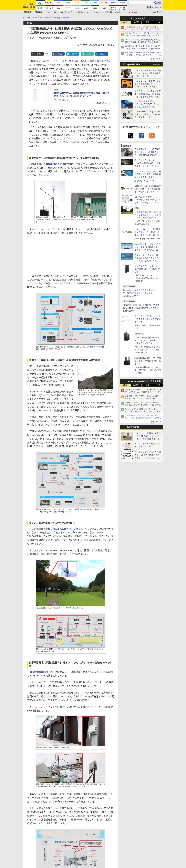Open the ケータイ Watch tab
This screenshot has height=868, width=186.
pyautogui.click(x=104, y=3)
